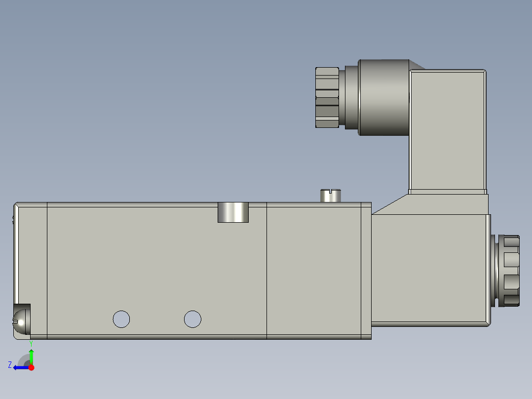Select the right circular hole on valve body

[x=192, y=319]
